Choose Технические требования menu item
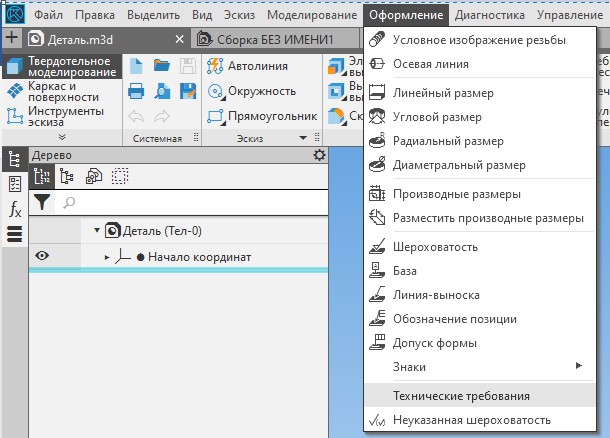 coord(479,396)
